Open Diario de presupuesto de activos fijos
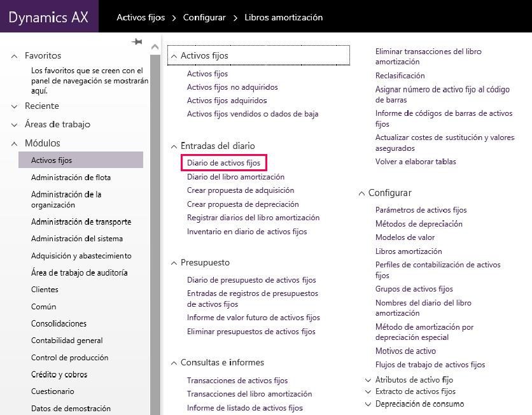The width and height of the screenshot is (532, 415). point(251,280)
